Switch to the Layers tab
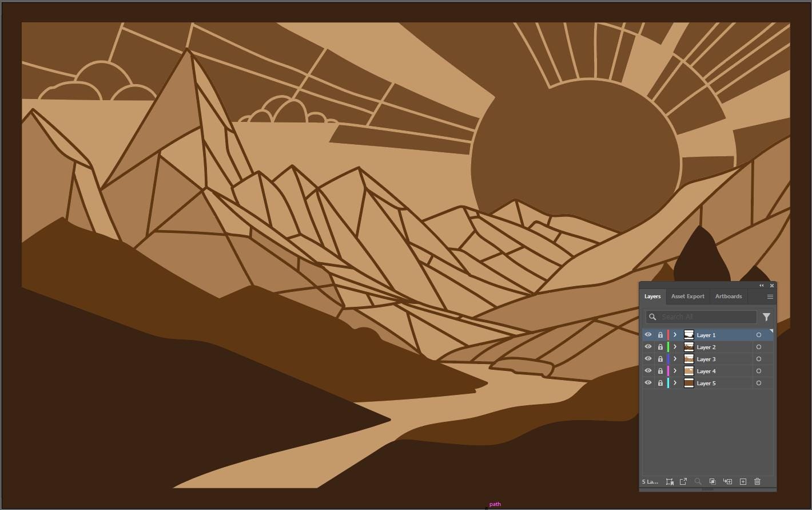The width and height of the screenshot is (812, 510). point(652,296)
